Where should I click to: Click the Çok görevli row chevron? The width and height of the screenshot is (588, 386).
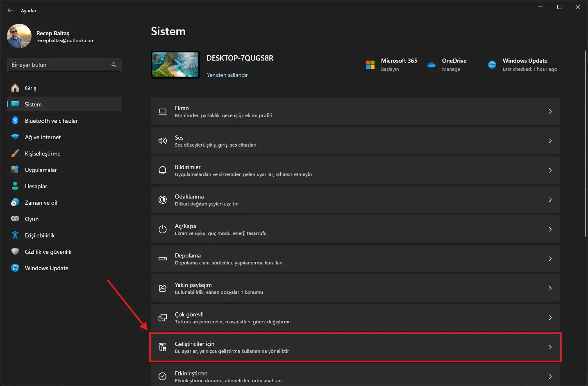pos(550,318)
